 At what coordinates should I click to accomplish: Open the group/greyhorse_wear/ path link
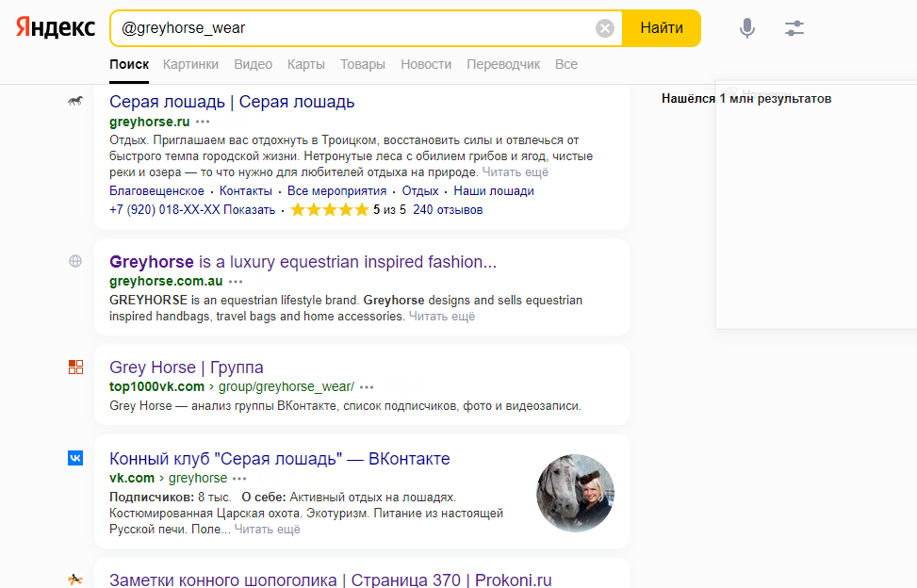286,386
